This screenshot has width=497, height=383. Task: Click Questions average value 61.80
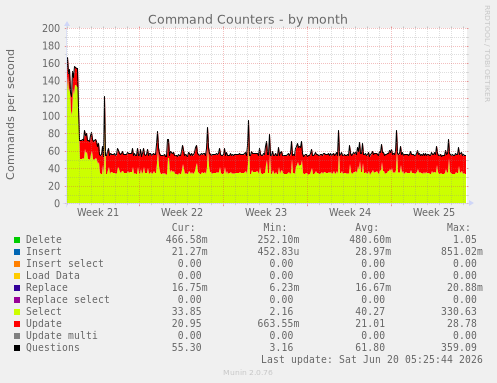pyautogui.click(x=370, y=347)
